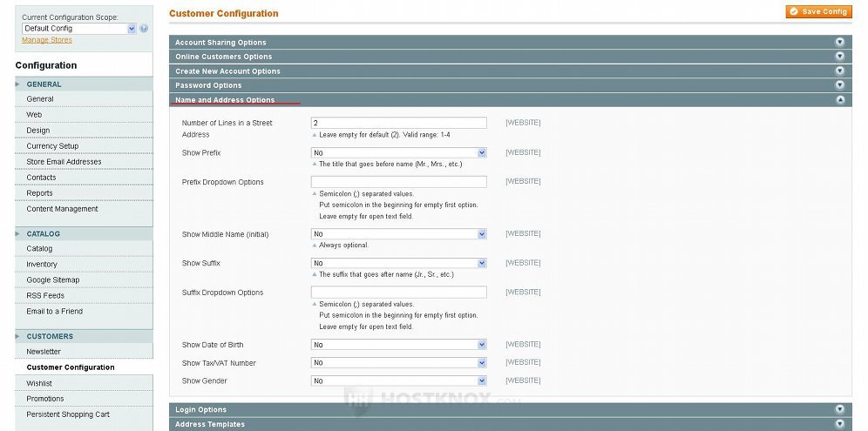868x431 pixels.
Task: Expand Create New Account Options arrow icon
Action: [840, 71]
